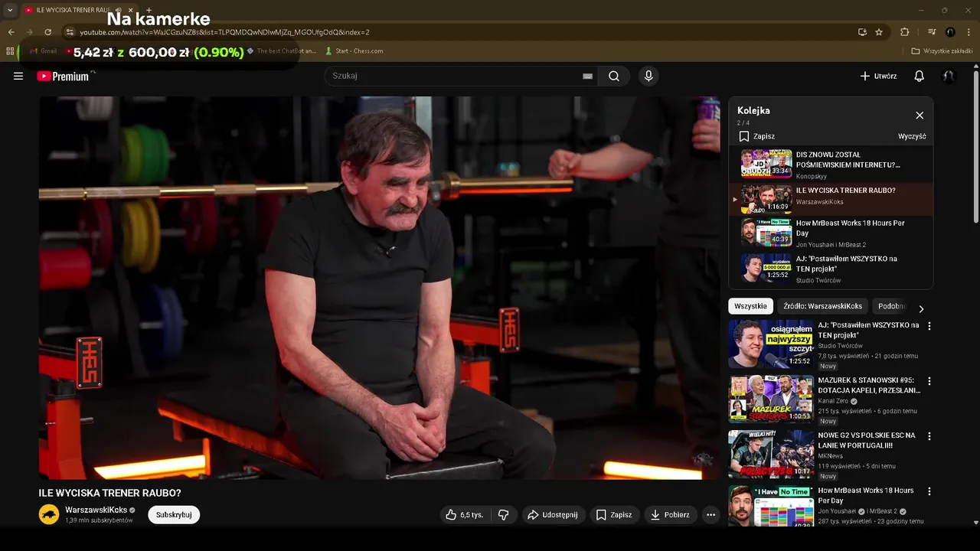Select queue item ILE WYCISKA TRENER RAUBO
980x551 pixels.
coord(831,200)
